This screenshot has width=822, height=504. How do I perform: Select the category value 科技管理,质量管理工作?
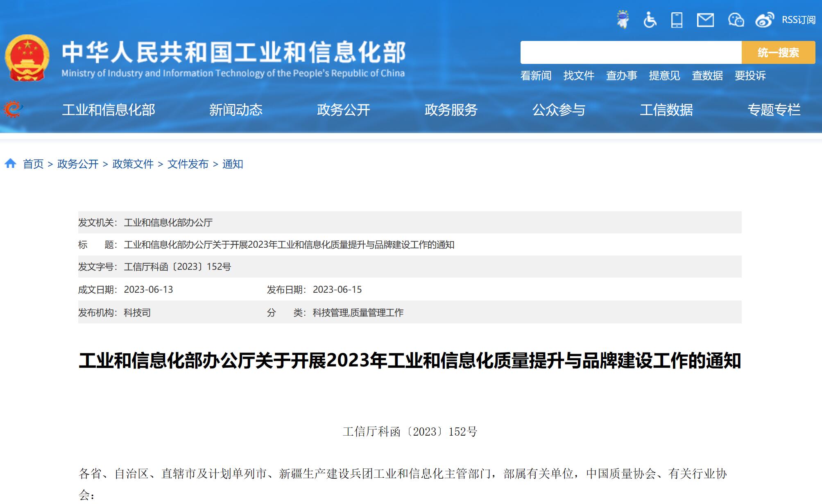(358, 313)
